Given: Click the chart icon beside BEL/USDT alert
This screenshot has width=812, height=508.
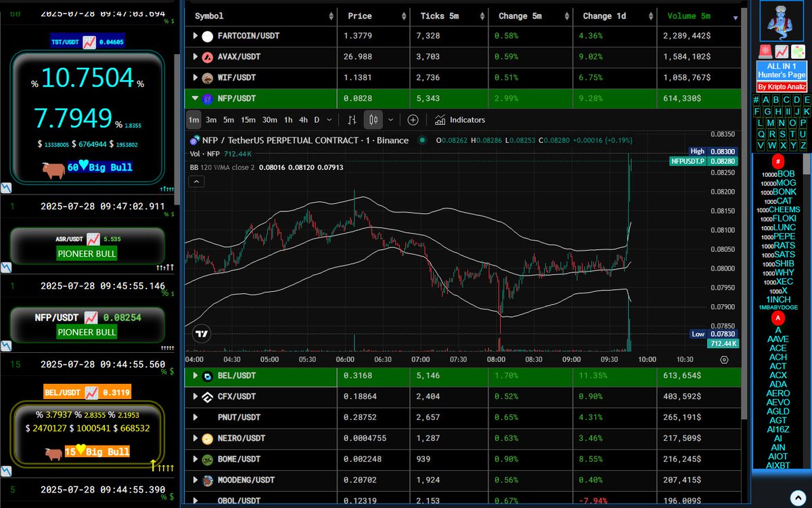Looking at the screenshot, I should (x=91, y=392).
